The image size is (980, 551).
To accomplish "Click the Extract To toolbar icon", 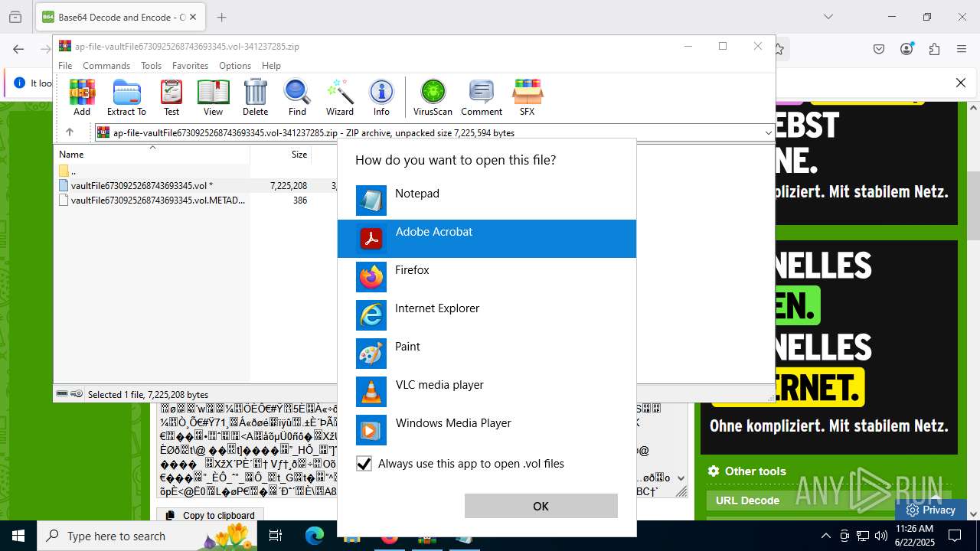I will point(126,97).
